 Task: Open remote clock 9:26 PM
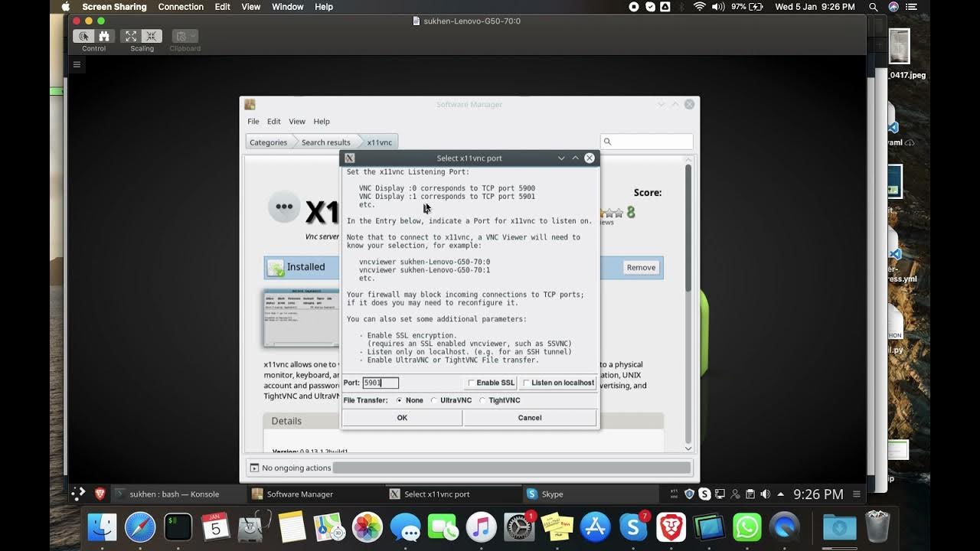(x=818, y=494)
